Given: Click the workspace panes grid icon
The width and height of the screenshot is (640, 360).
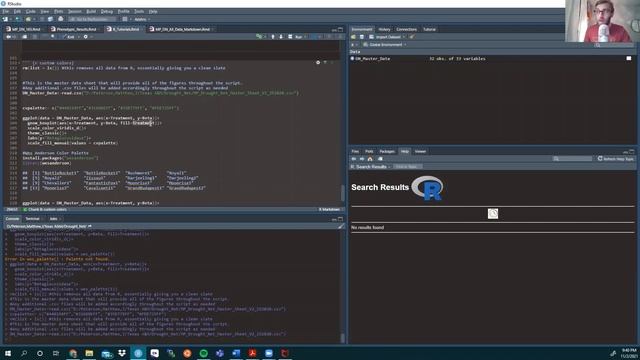Looking at the screenshot, I should coord(125,19).
